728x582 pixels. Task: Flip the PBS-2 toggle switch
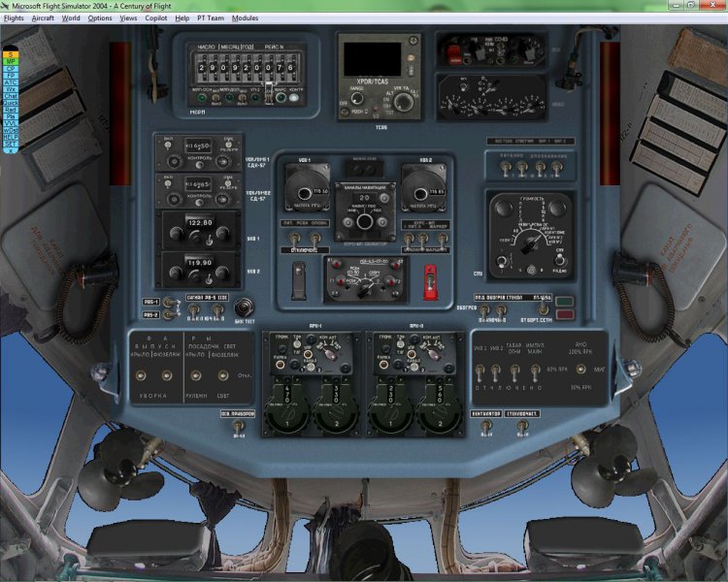tap(170, 314)
